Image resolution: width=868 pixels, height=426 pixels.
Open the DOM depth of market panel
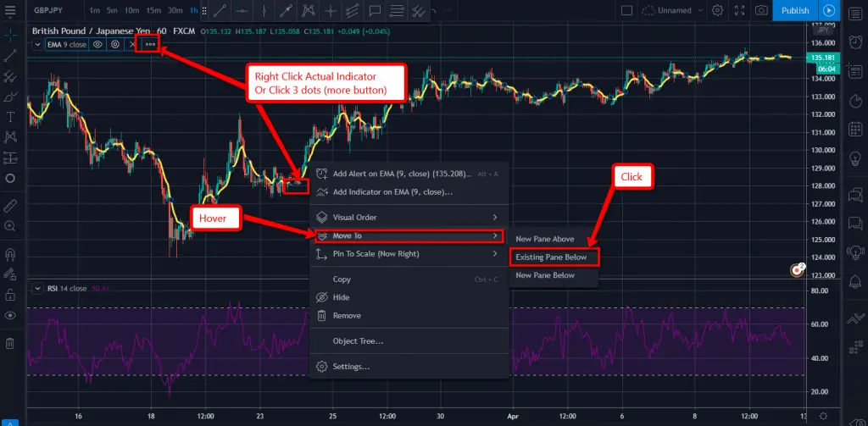click(x=854, y=347)
